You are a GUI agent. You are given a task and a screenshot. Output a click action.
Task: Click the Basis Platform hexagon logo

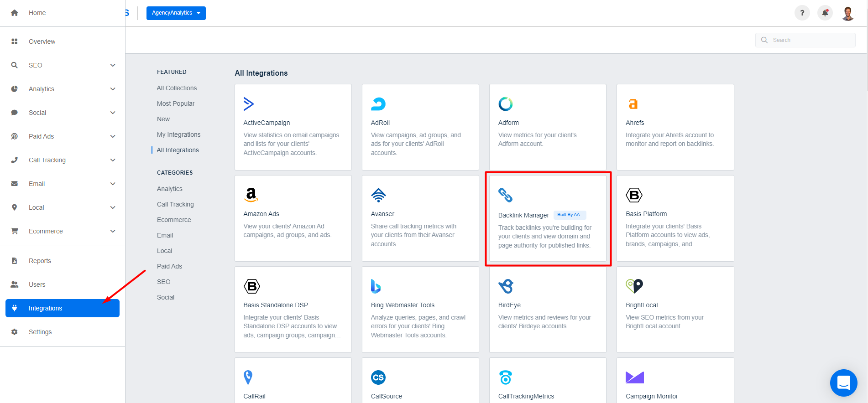[x=634, y=195]
